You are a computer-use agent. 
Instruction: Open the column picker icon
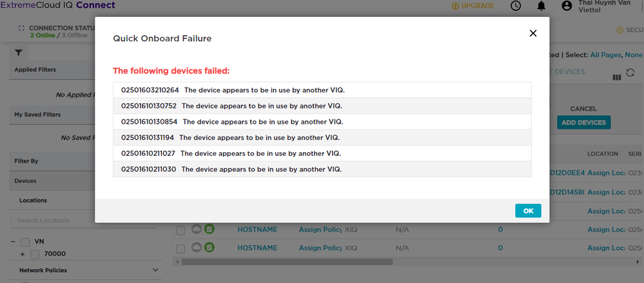(x=616, y=77)
